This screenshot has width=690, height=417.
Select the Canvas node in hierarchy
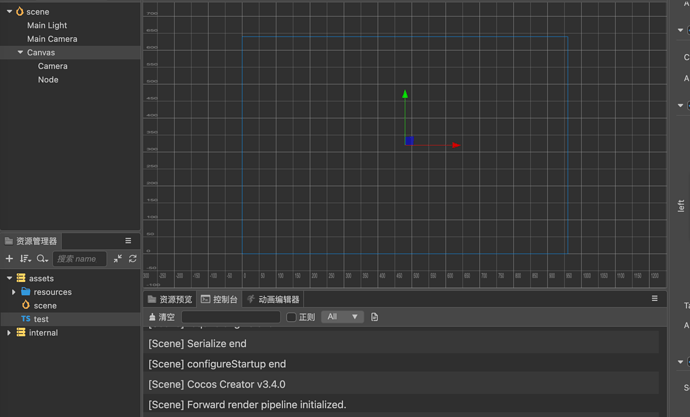(70, 52)
